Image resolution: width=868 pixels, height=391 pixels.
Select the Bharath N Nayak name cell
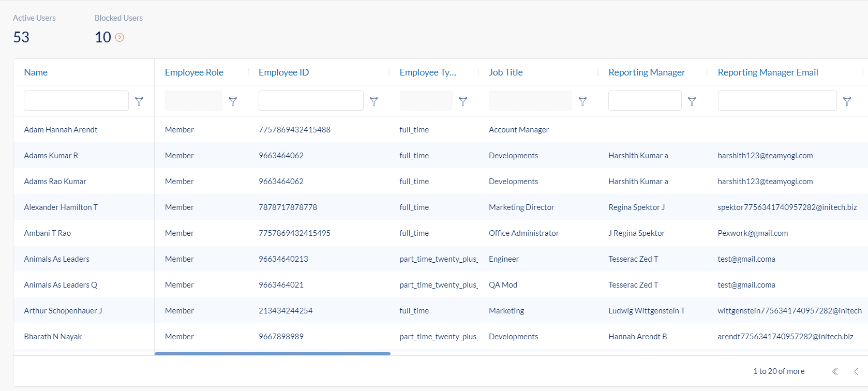[x=53, y=337]
